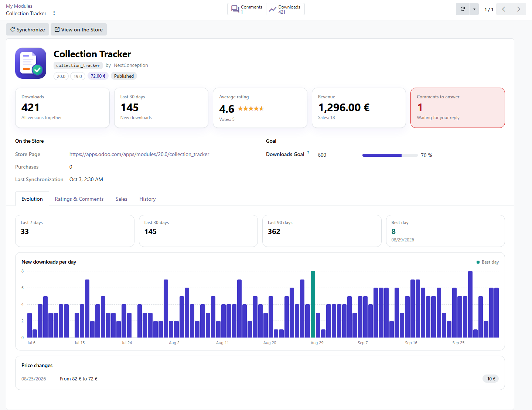Click My Modules breadcrumb link

point(19,6)
